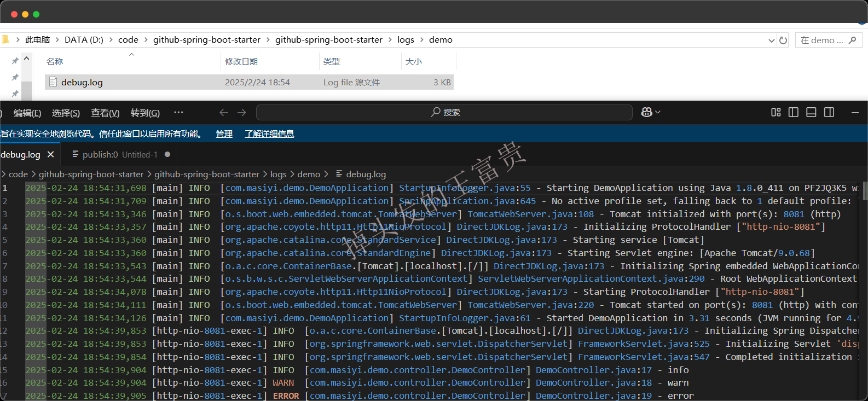Click 'logs' in the VS Code breadcrumb
This screenshot has height=401, width=868.
(x=278, y=175)
